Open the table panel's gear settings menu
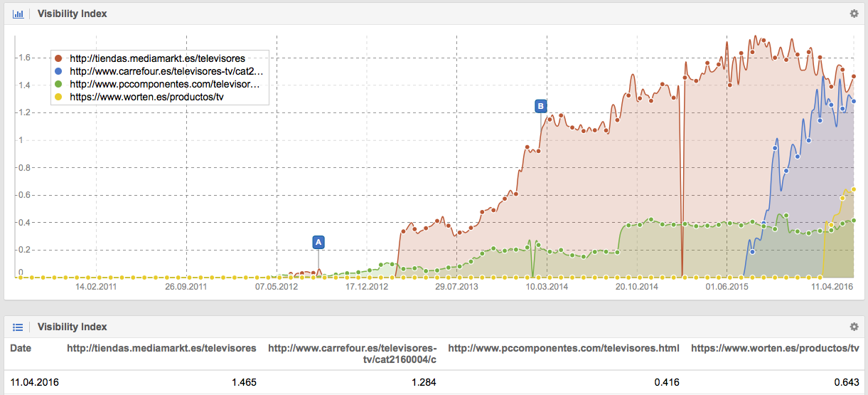 coord(854,327)
